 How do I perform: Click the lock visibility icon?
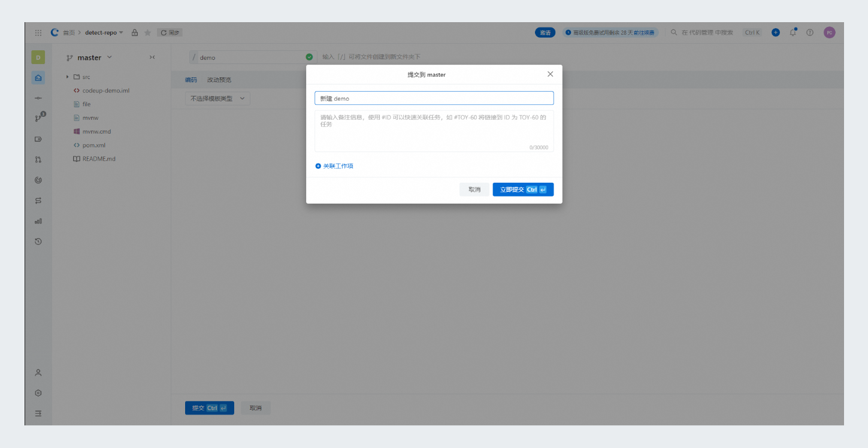pyautogui.click(x=135, y=32)
